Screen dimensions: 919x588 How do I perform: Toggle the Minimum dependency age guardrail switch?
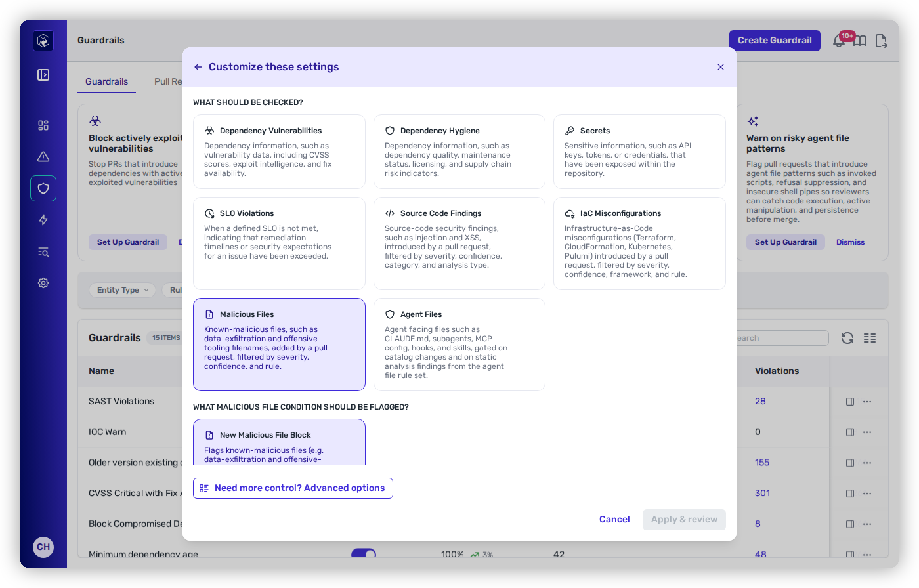pos(364,554)
